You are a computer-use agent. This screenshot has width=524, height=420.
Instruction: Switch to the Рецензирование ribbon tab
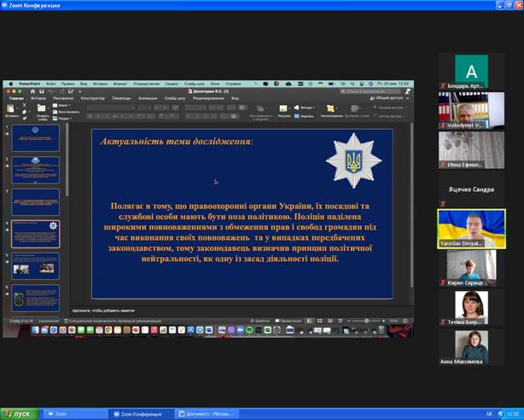[208, 98]
